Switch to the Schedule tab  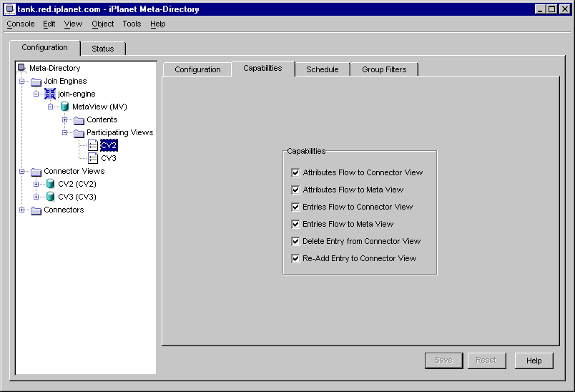pyautogui.click(x=323, y=69)
